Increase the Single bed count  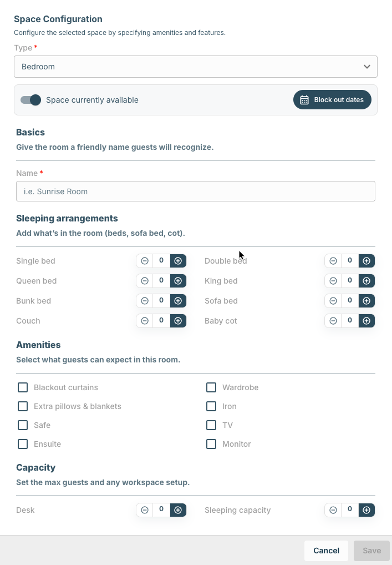178,261
